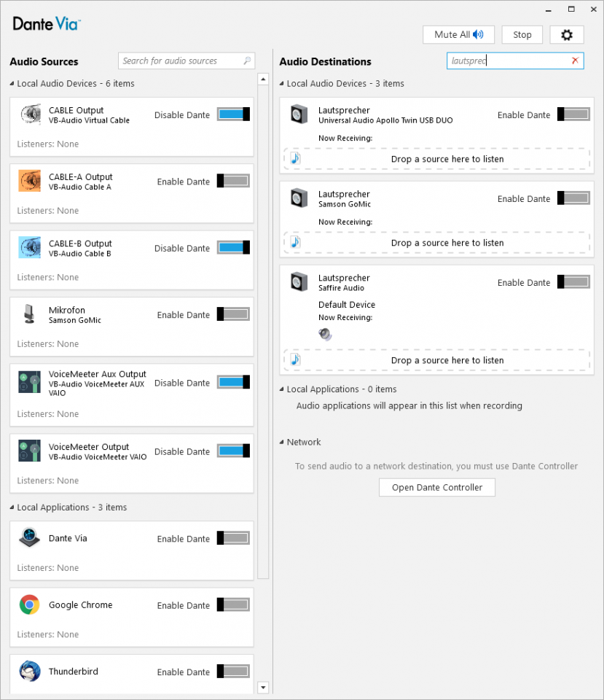Image resolution: width=604 pixels, height=700 pixels.
Task: Click the blue CABLE-B Output icon
Action: [29, 247]
